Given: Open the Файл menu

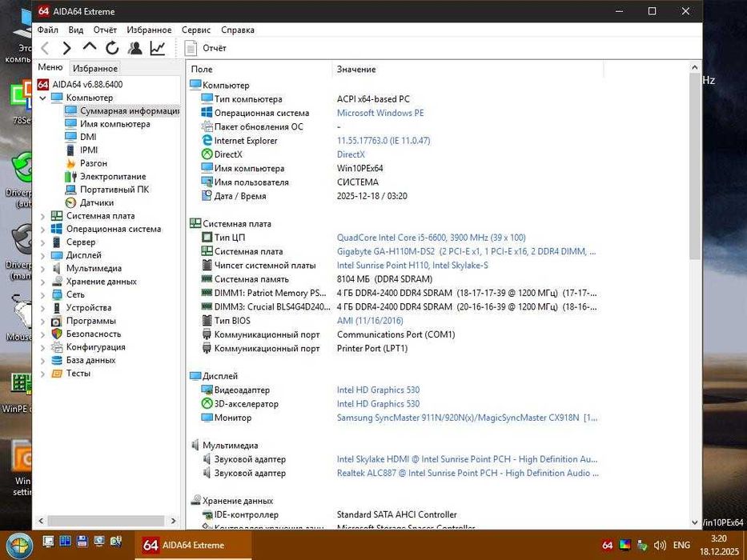Looking at the screenshot, I should click(x=48, y=30).
